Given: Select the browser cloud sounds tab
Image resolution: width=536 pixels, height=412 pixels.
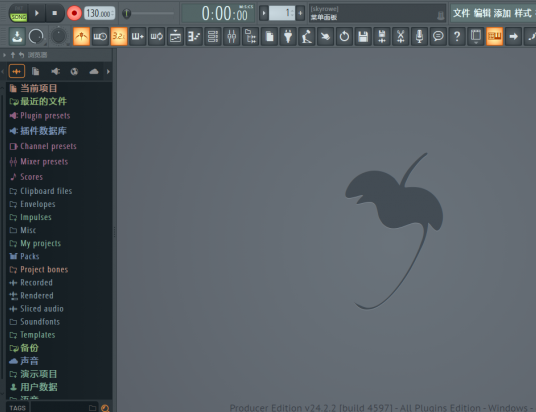Looking at the screenshot, I should tap(94, 71).
